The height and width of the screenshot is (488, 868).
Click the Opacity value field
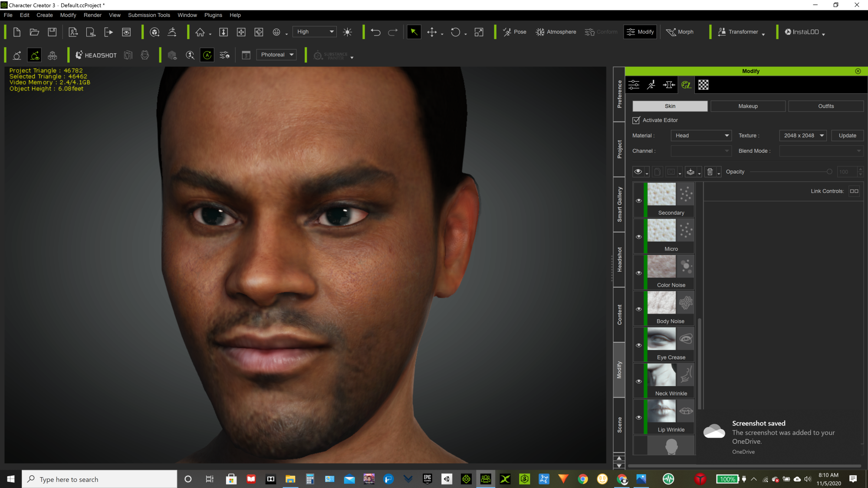(847, 172)
